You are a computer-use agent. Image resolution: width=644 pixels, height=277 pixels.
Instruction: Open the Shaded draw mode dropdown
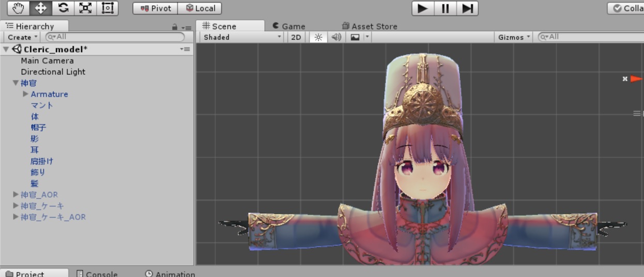pos(242,37)
